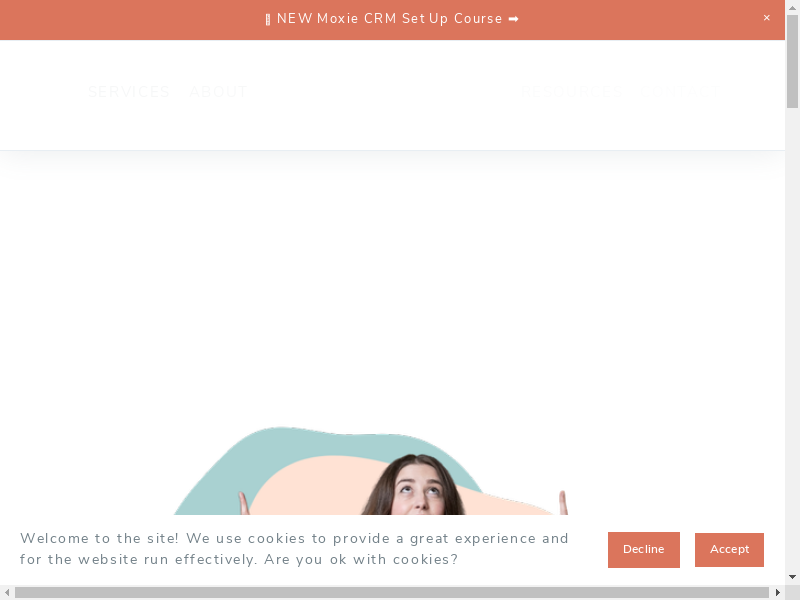Click the horizontal scrollbar left arrow
800x600 pixels.
7,592
